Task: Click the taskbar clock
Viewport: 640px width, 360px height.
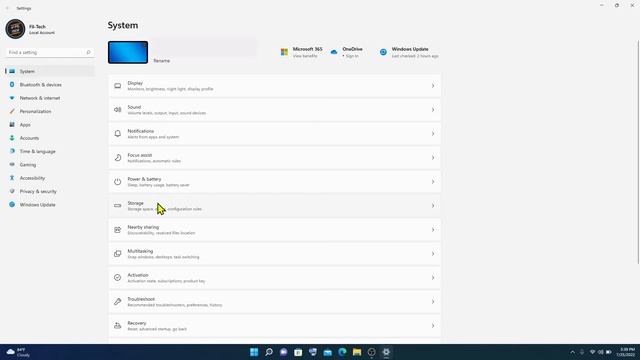Action: click(x=627, y=352)
